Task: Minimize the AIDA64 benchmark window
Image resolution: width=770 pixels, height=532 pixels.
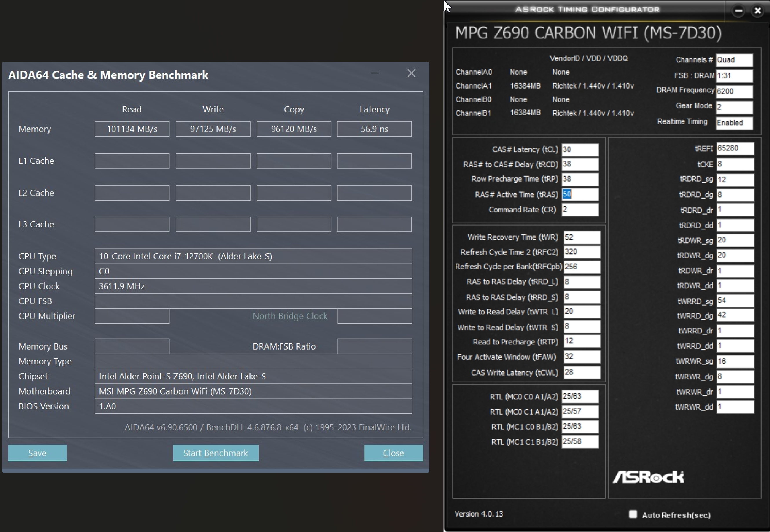Action: pos(375,73)
